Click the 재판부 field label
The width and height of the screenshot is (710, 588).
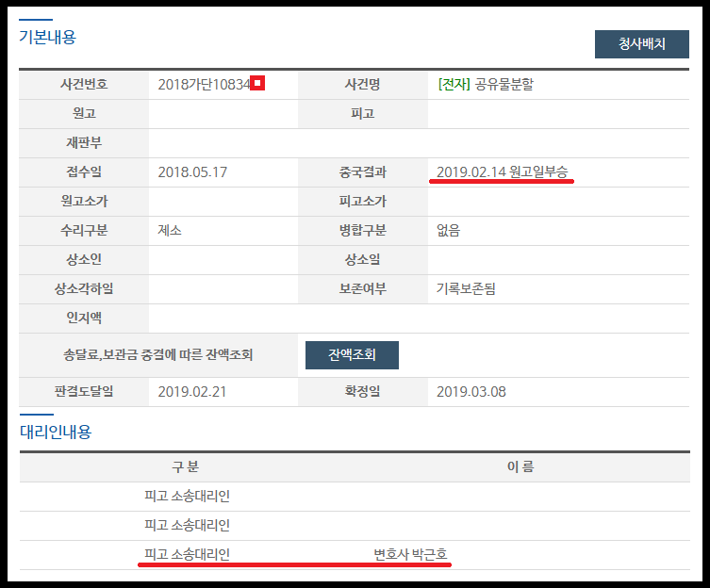point(84,143)
